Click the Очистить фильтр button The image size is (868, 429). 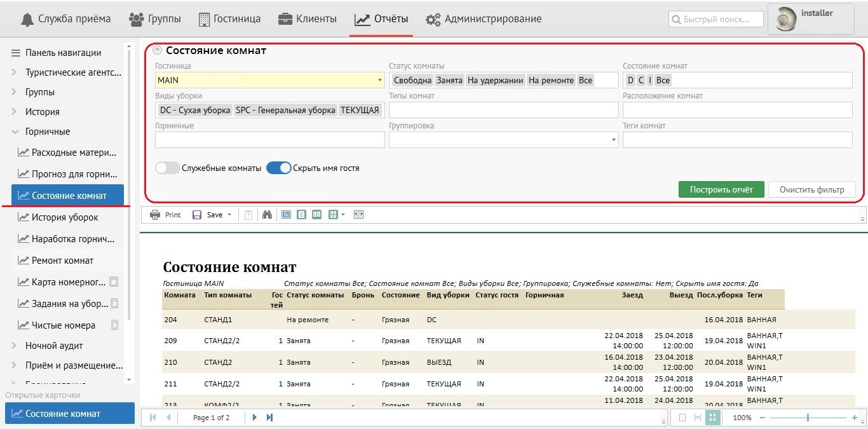click(811, 189)
